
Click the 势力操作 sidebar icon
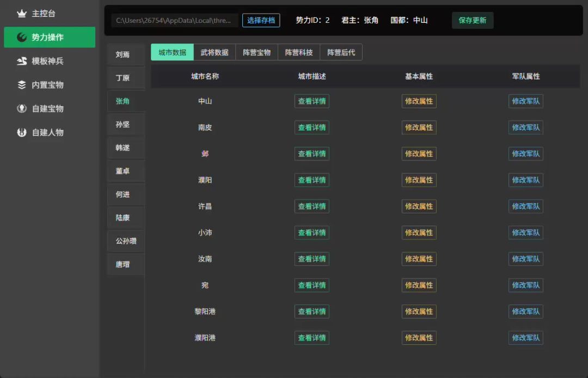point(22,38)
